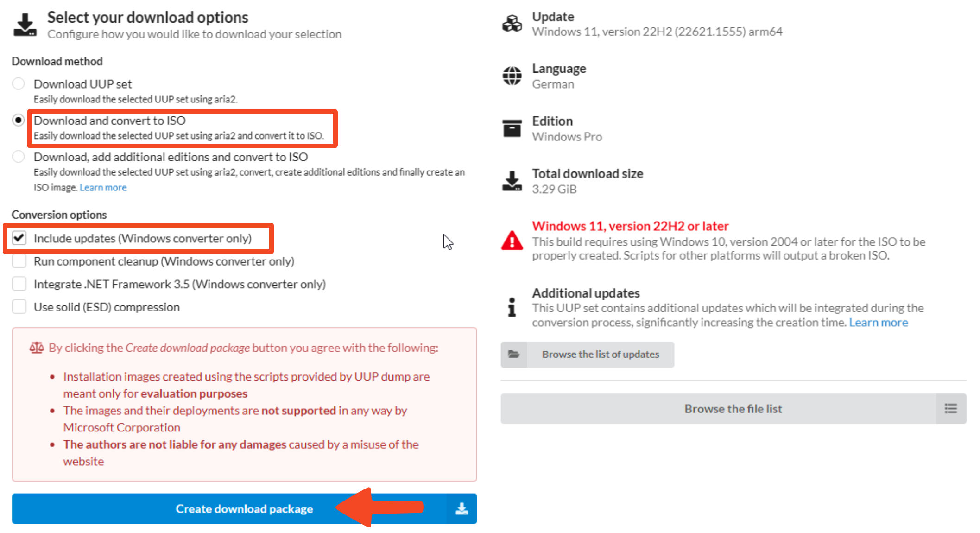Select Download, add additional editions radio option
Screen dimensions: 980x533
tap(19, 157)
